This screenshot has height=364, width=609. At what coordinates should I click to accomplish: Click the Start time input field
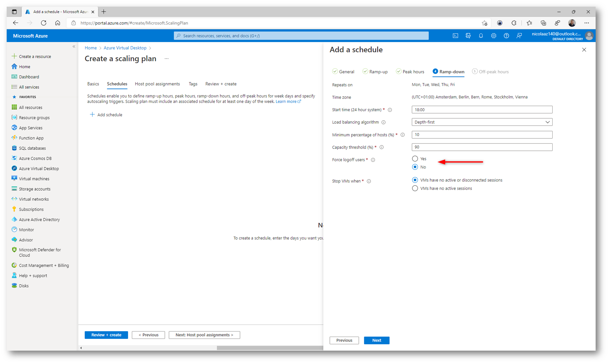[482, 109]
